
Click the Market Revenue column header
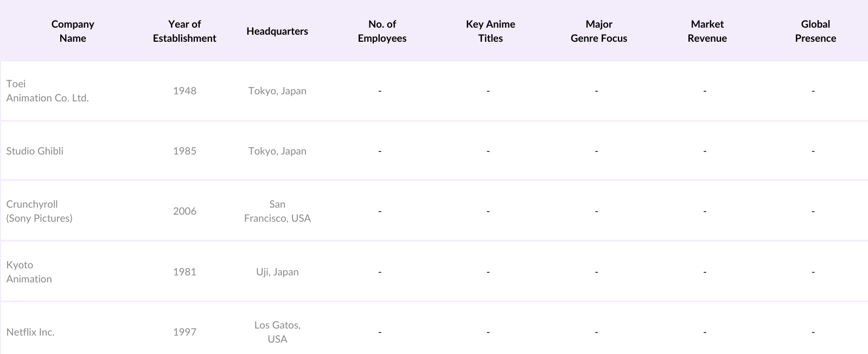click(707, 31)
